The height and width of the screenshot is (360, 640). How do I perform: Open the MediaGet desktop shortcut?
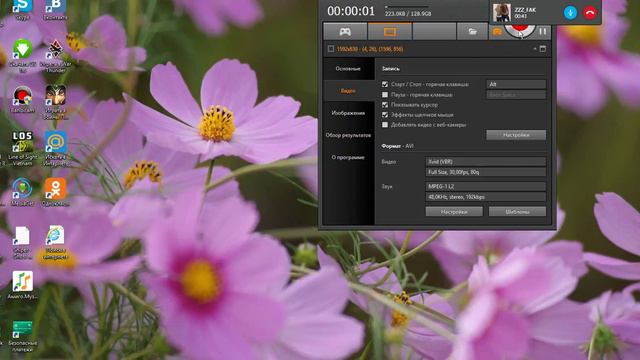[22, 192]
